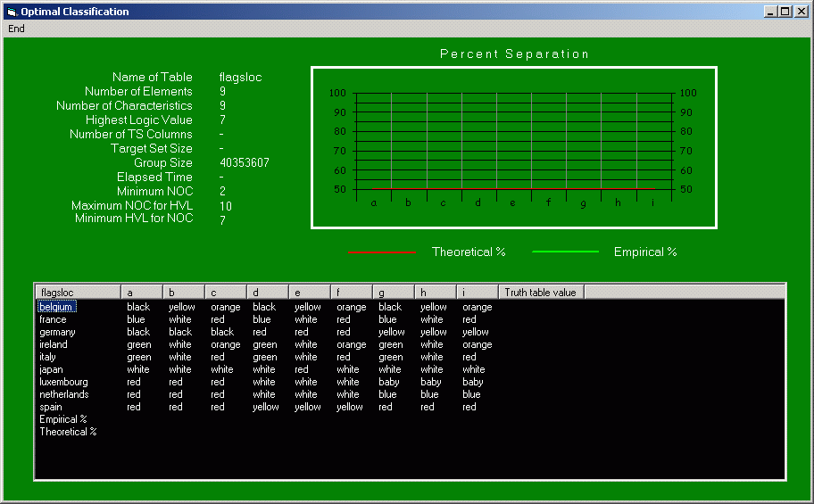Click the Truth table value column header

541,292
